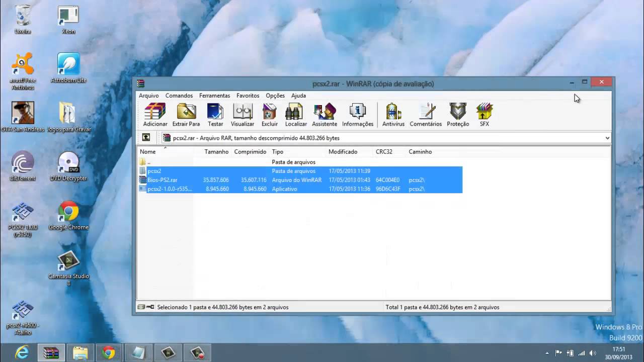The height and width of the screenshot is (362, 644).
Task: Sort by Caminho column header
Action: 434,151
